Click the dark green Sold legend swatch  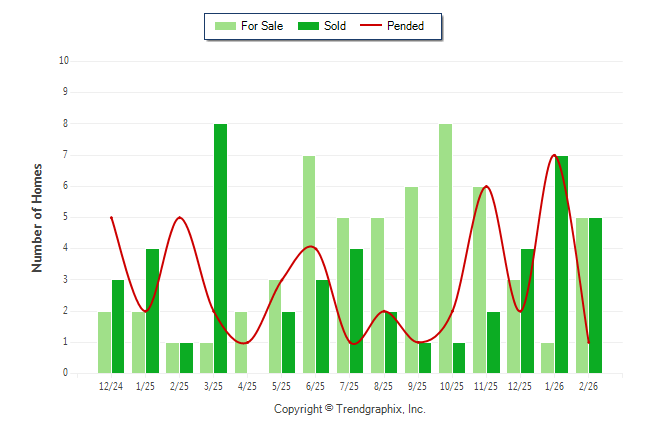[308, 26]
